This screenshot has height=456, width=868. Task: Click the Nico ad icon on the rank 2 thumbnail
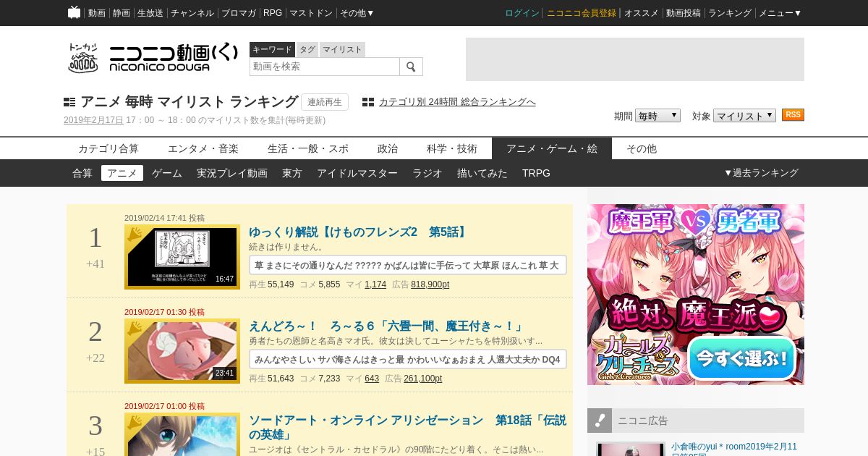point(135,328)
